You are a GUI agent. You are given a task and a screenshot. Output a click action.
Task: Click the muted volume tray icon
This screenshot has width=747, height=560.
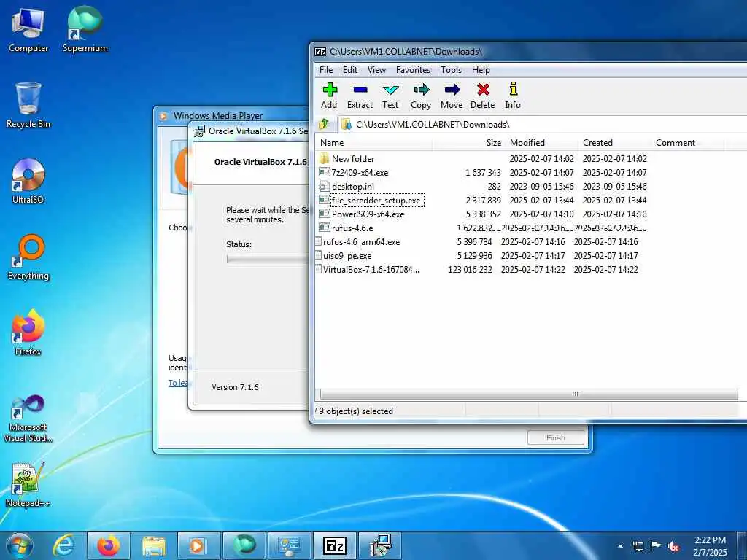673,546
